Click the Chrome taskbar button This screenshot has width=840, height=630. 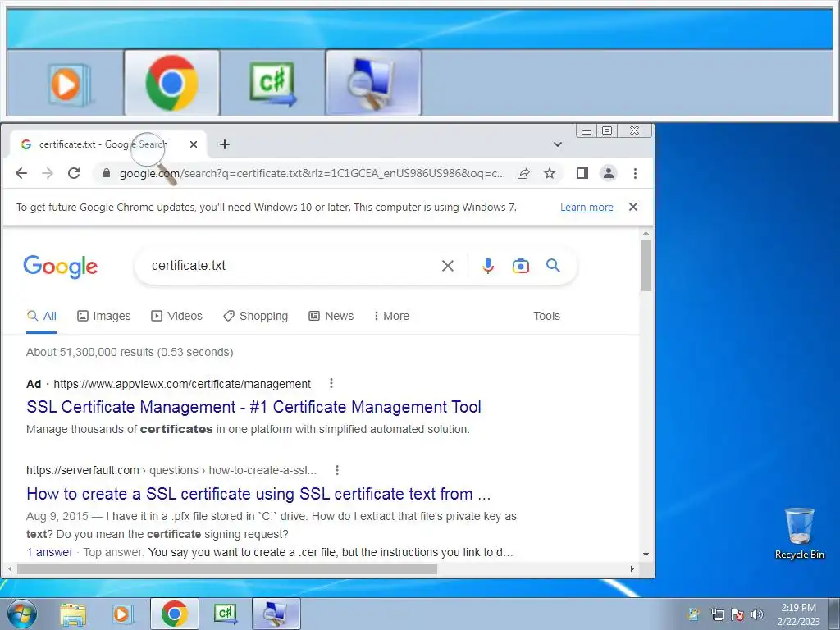coord(174,614)
